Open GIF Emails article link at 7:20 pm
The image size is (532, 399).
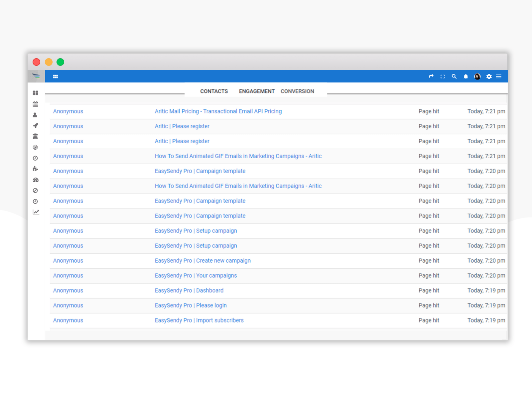[238, 186]
